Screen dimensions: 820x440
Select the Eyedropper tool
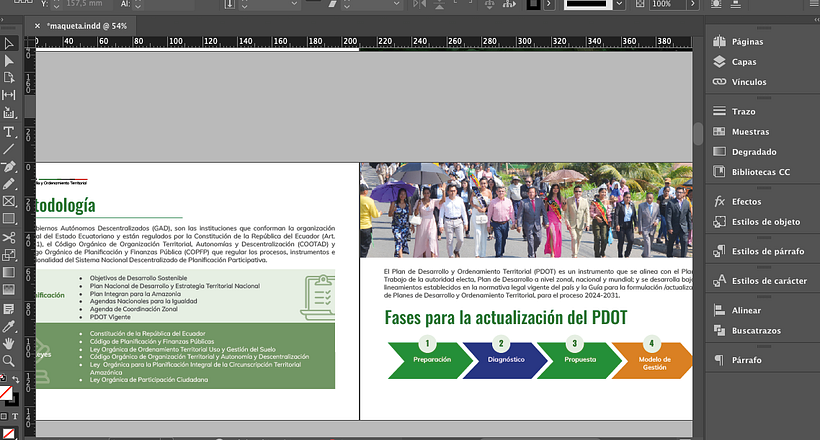pyautogui.click(x=9, y=326)
